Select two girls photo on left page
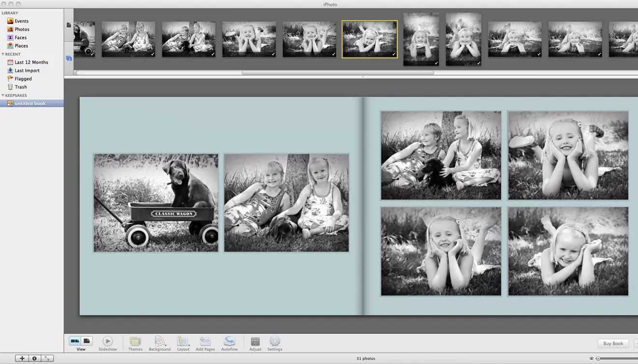The image size is (638, 364). (286, 203)
